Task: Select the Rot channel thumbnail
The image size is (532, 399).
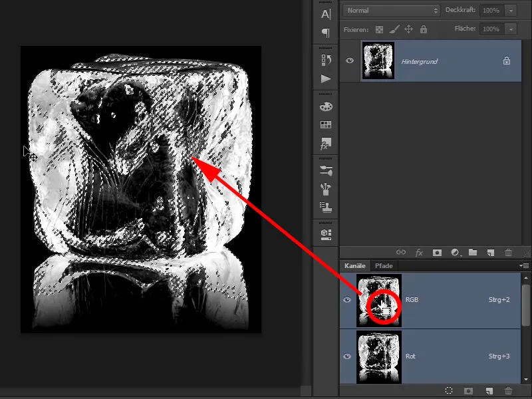Action: coord(379,357)
